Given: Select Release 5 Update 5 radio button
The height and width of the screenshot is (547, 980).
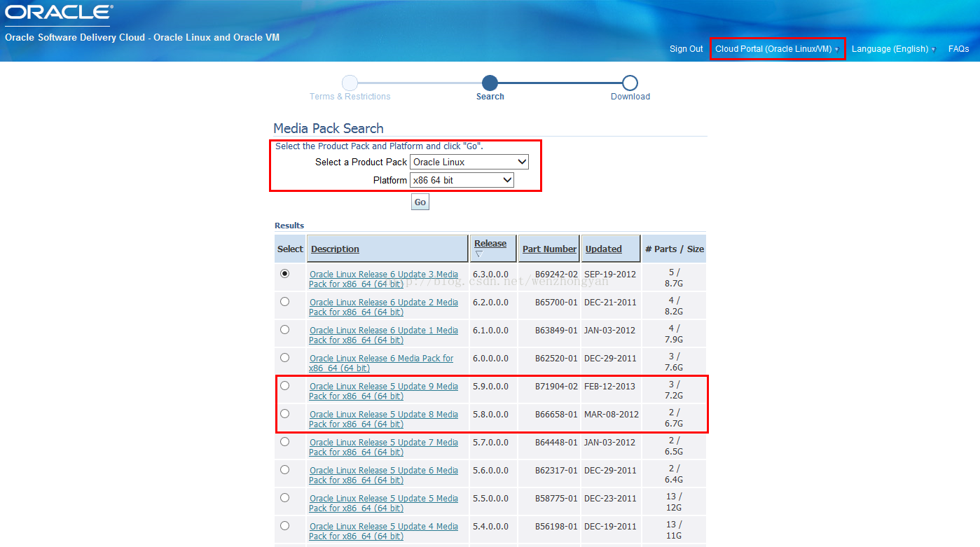Looking at the screenshot, I should coord(284,498).
